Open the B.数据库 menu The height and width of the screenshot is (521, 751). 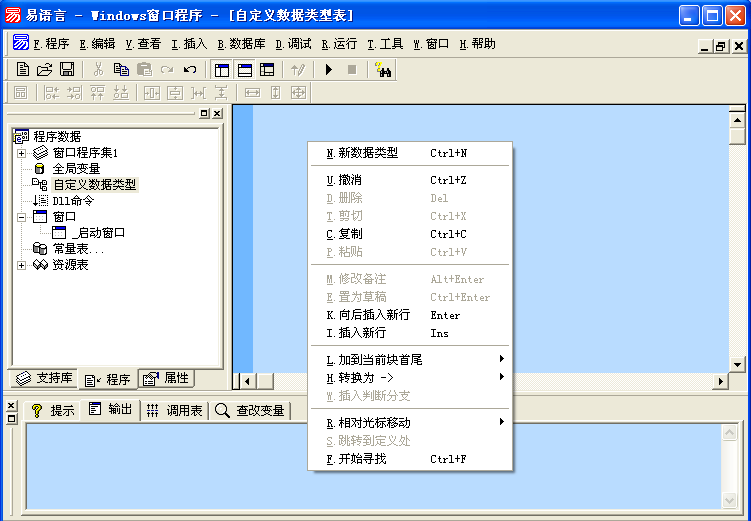(241, 44)
